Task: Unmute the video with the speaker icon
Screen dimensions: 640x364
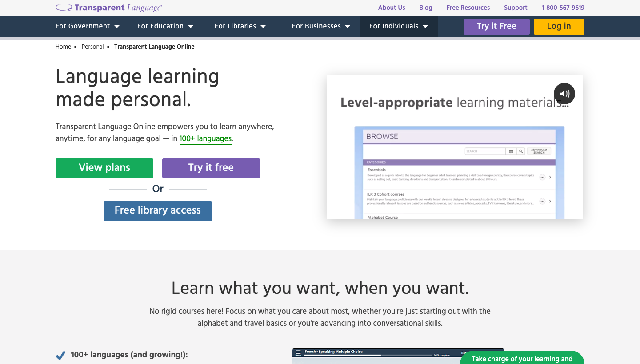Action: pos(564,94)
